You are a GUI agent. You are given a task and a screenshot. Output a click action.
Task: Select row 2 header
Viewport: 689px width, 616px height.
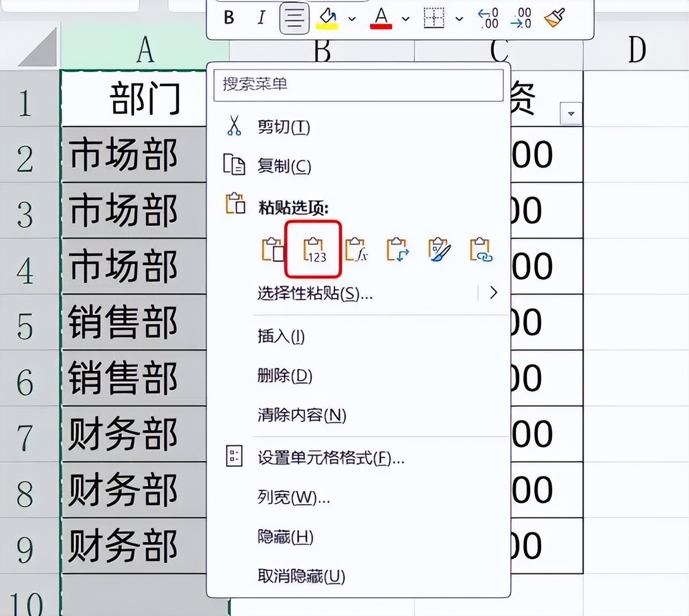(30, 155)
